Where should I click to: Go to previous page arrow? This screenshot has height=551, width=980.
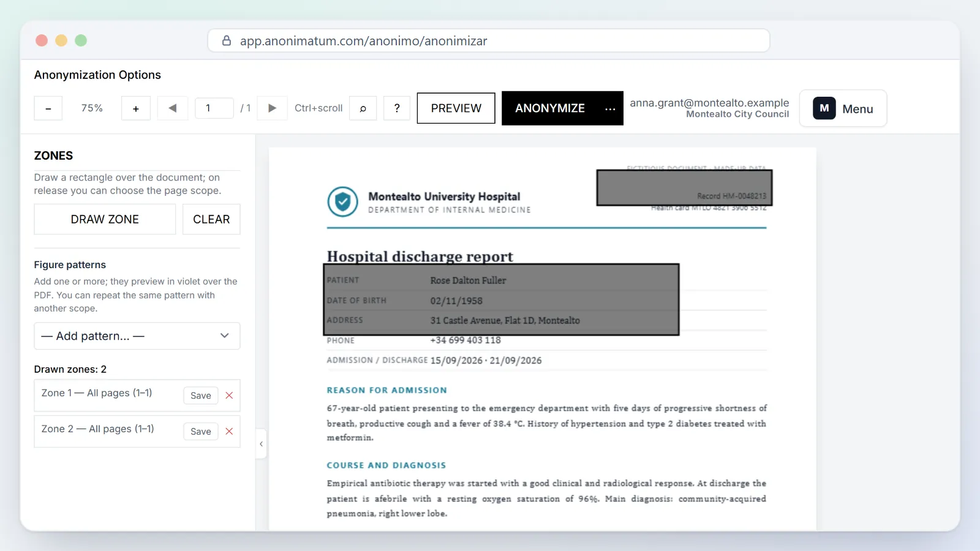click(173, 108)
